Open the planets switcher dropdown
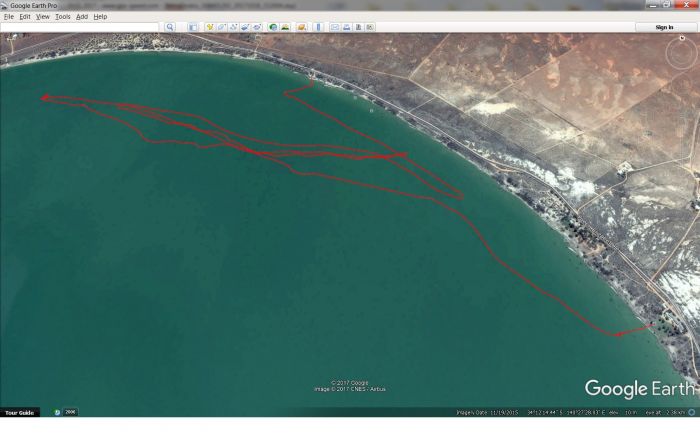Screen dimensions: 700x446 point(300,27)
